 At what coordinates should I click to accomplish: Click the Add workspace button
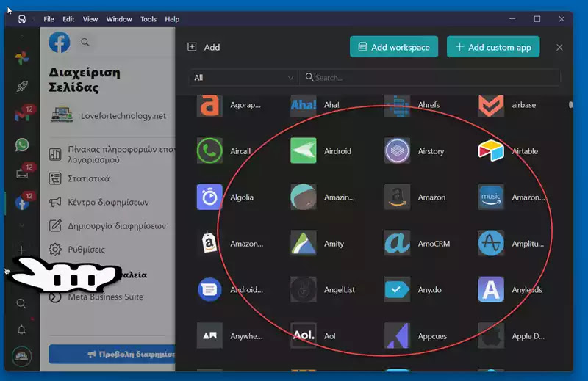(394, 47)
